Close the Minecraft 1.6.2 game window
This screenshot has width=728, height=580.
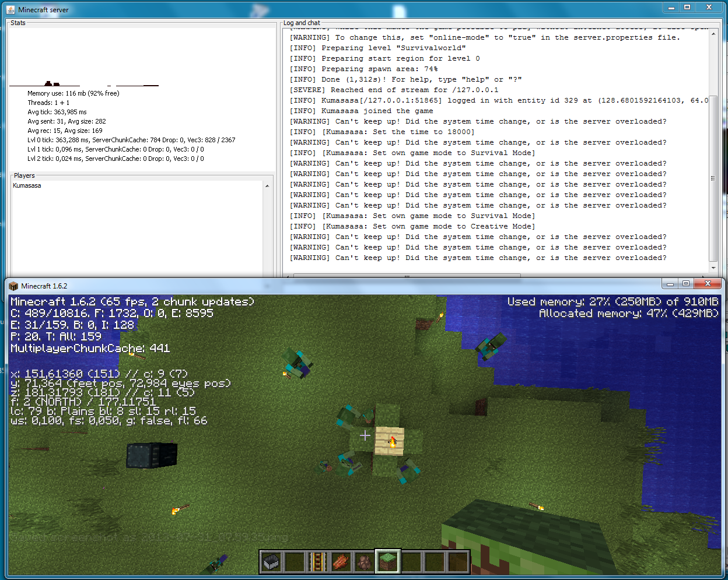tap(708, 283)
